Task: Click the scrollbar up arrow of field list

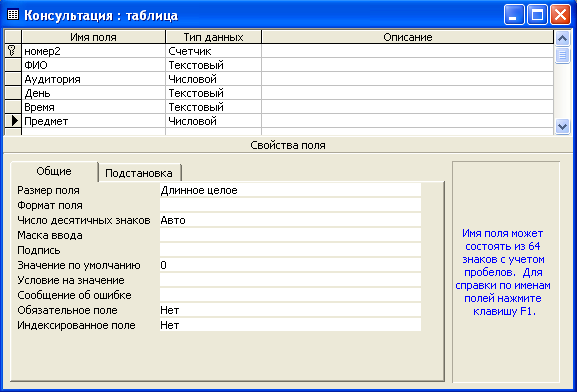Action: [x=562, y=38]
